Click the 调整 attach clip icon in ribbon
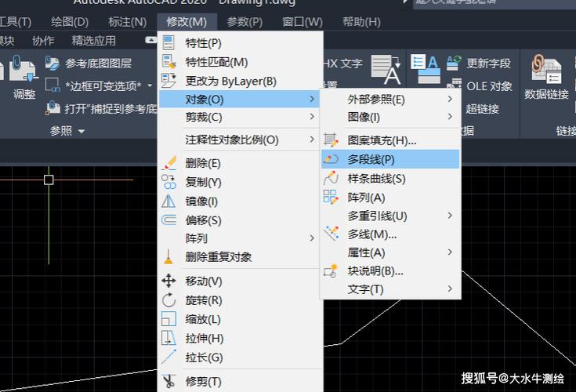576x392 pixels. (x=24, y=68)
